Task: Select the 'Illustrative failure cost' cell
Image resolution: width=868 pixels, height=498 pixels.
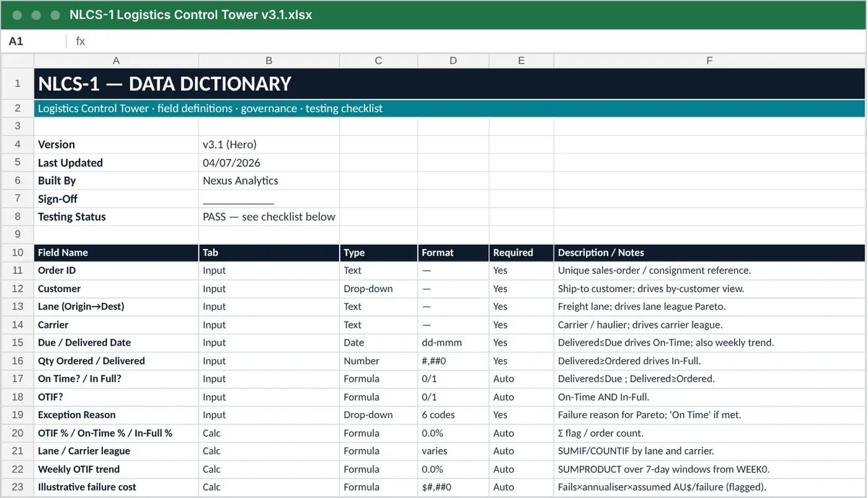Action: pyautogui.click(x=116, y=487)
